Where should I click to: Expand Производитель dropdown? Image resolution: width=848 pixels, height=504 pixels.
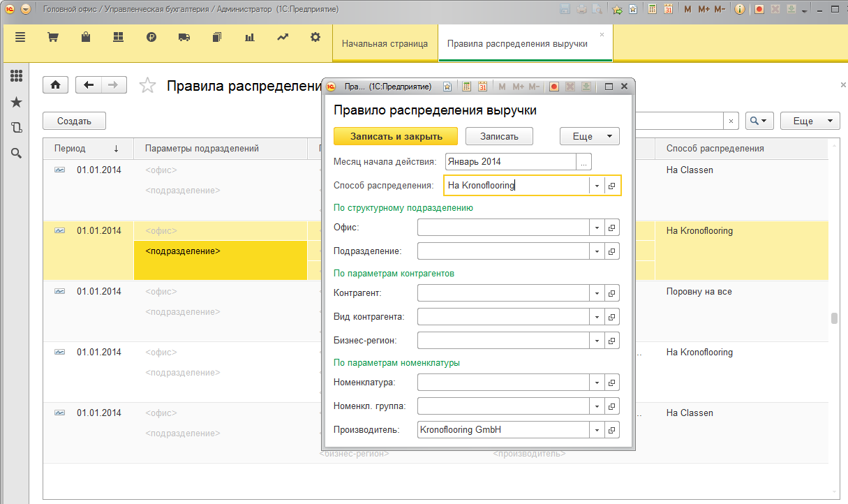(597, 430)
